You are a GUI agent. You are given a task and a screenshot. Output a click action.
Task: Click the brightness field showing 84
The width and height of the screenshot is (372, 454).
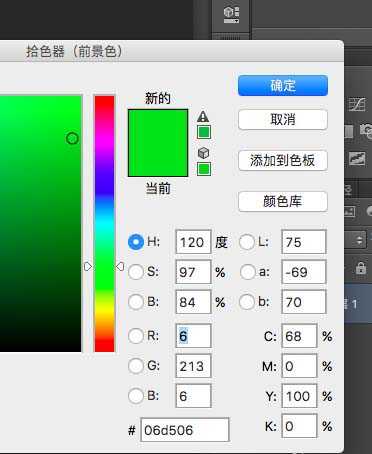[x=193, y=302]
